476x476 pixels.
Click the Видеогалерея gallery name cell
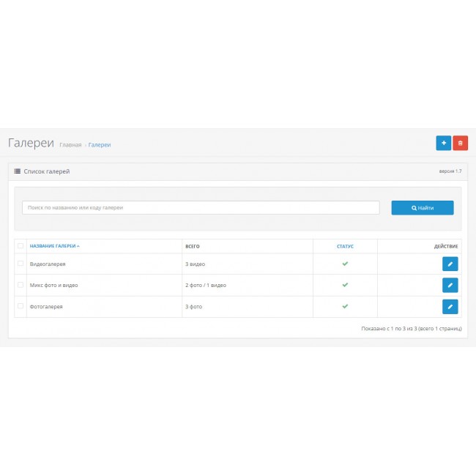pyautogui.click(x=48, y=264)
